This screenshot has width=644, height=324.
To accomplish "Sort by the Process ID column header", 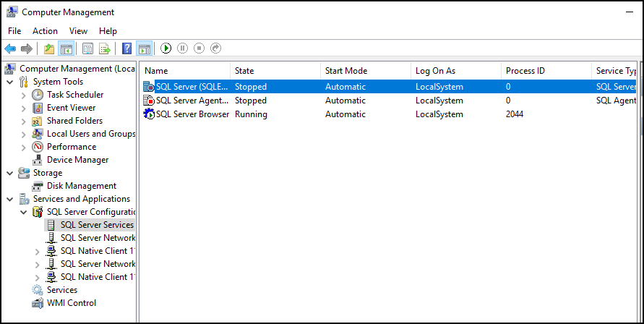I will 546,71.
